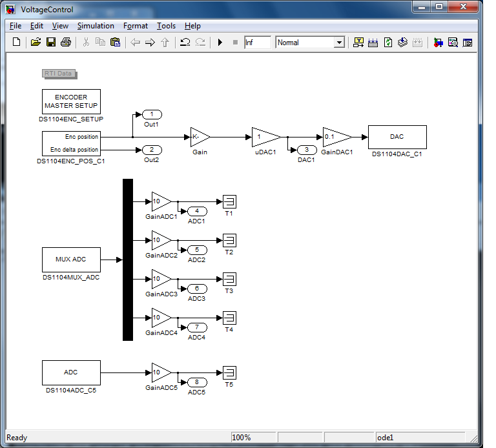Viewport: 496px width, 448px height.
Task: Start simulation with the play button
Action: click(220, 42)
